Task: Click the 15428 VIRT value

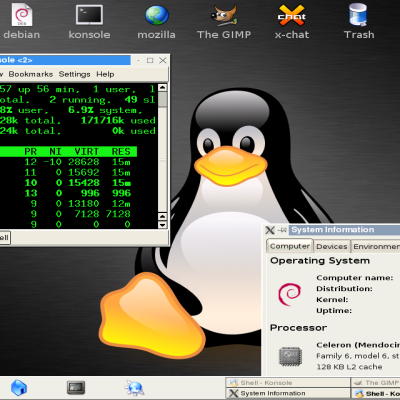Action: [84, 183]
